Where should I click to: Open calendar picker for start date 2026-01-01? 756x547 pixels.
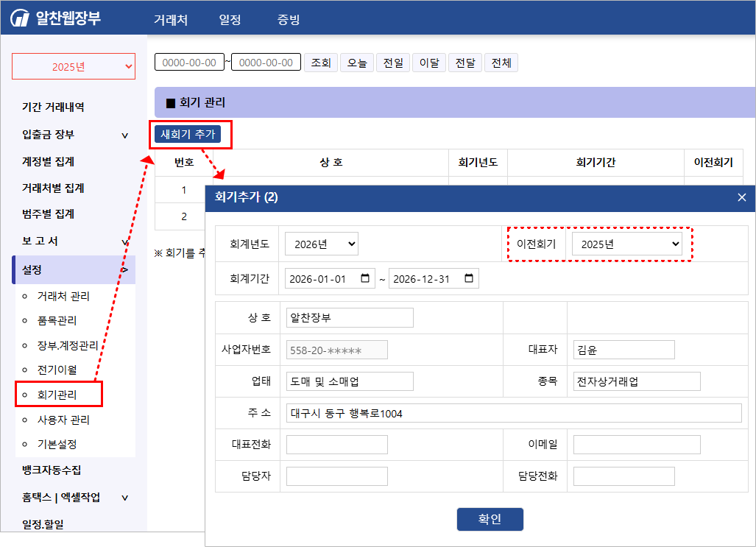click(365, 278)
